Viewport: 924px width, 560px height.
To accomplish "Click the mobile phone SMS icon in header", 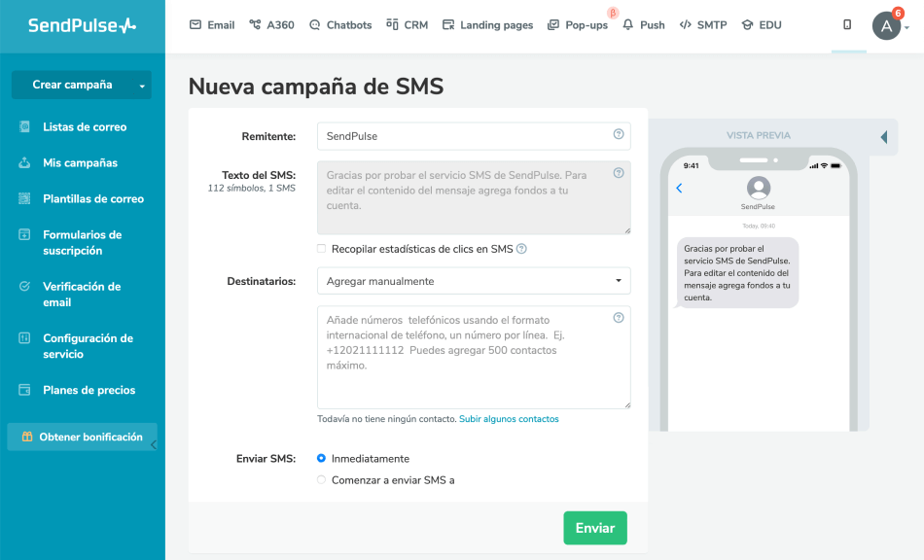I will (x=847, y=24).
